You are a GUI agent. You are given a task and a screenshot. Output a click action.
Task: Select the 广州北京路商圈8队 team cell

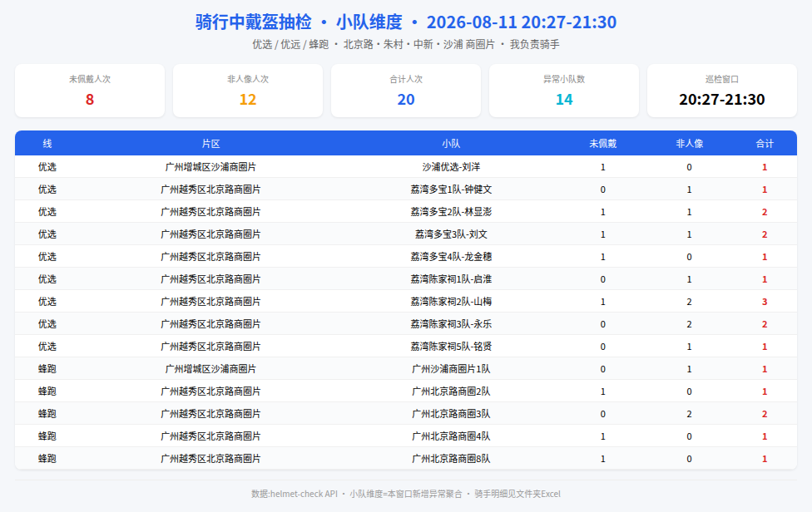tap(451, 459)
